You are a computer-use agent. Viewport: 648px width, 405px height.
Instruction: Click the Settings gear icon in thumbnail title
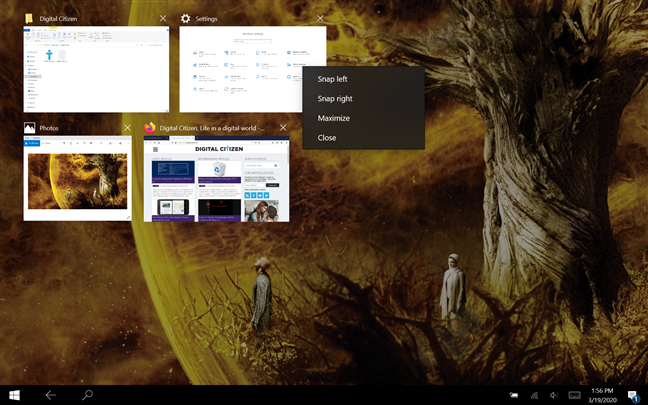(x=186, y=19)
